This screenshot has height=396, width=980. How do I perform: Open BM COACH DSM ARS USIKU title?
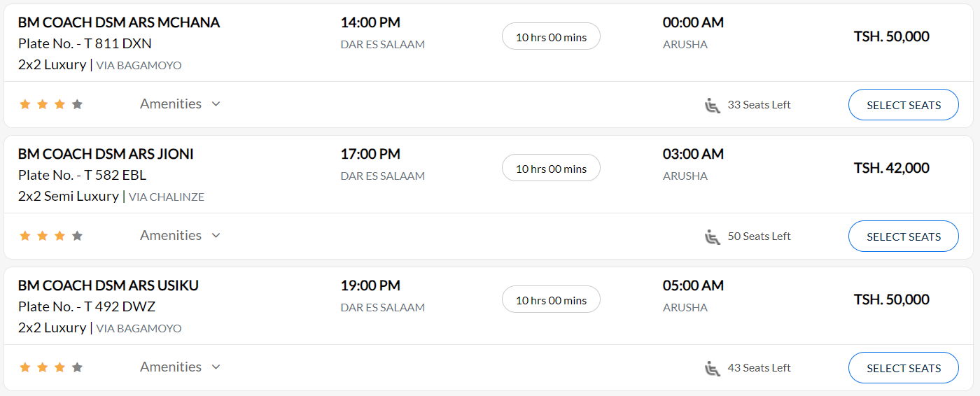(108, 285)
